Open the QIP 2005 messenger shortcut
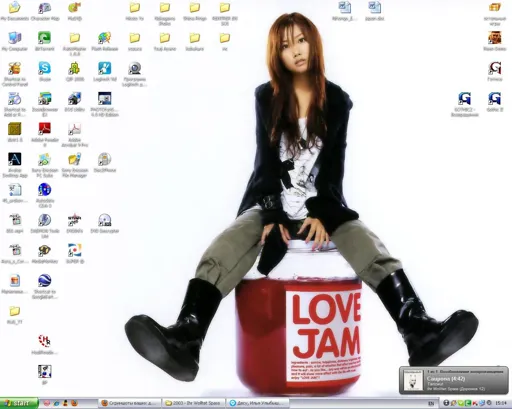The height and width of the screenshot is (409, 512). tap(74, 68)
